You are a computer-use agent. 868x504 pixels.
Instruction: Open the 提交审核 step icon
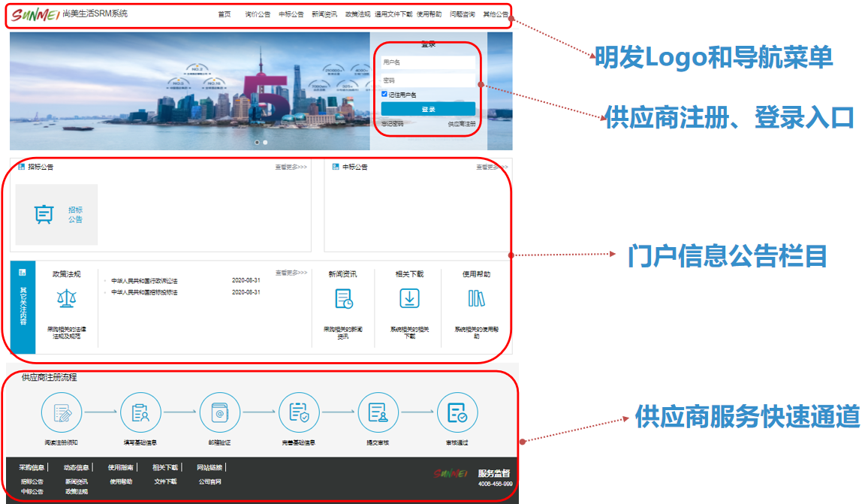point(378,412)
